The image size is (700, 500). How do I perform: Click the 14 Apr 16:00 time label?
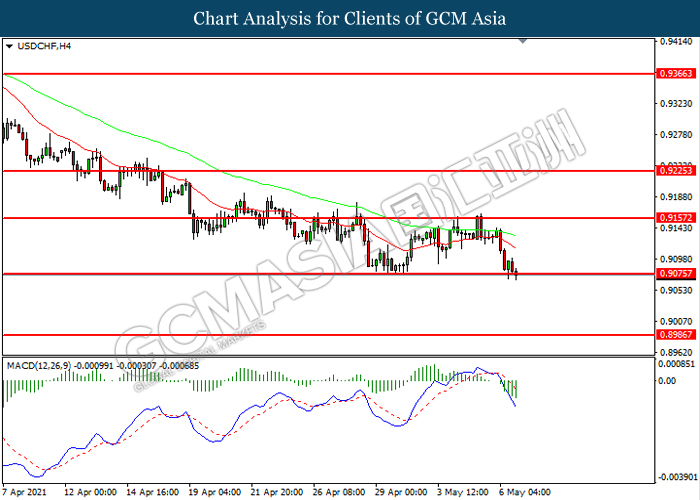pyautogui.click(x=152, y=492)
